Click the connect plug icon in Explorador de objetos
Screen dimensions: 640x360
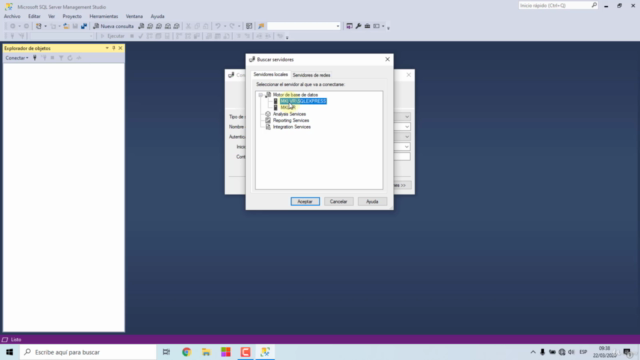(35, 58)
